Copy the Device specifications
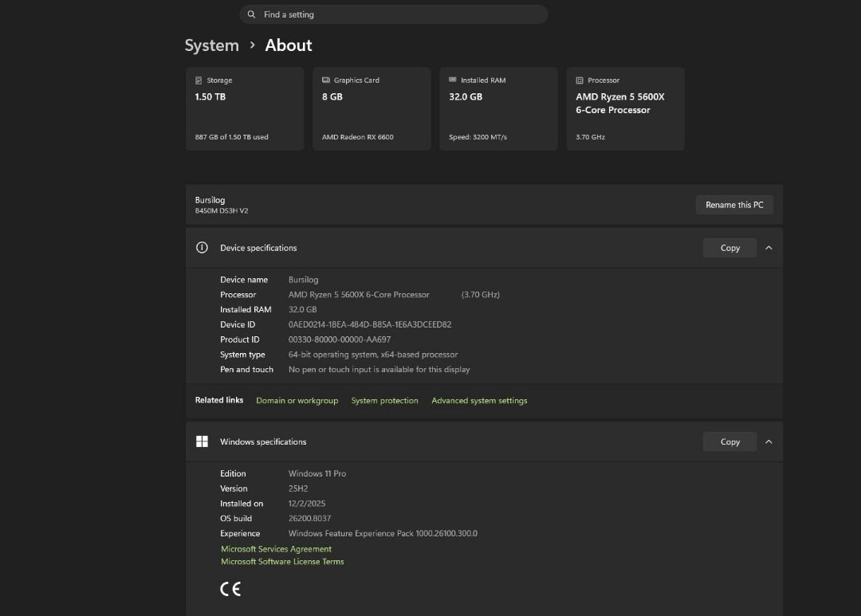This screenshot has height=616, width=861. (729, 248)
